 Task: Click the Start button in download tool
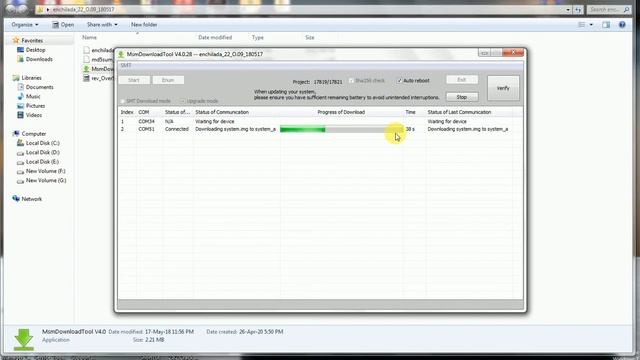click(134, 80)
